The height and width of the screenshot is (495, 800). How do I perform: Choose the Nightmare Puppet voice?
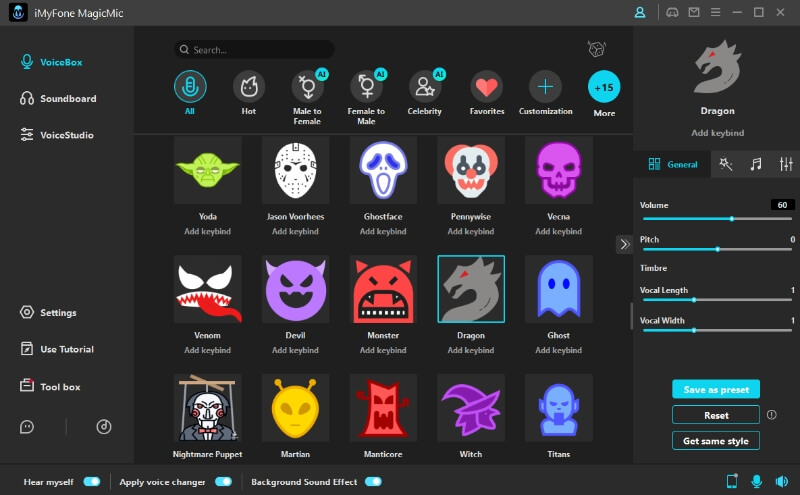pos(208,408)
